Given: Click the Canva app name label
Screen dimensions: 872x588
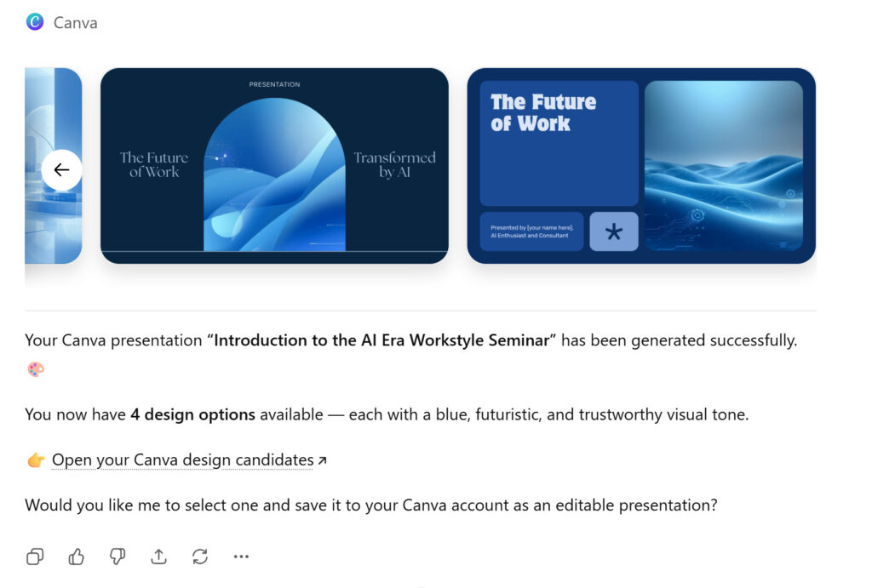Looking at the screenshot, I should click(x=76, y=23).
